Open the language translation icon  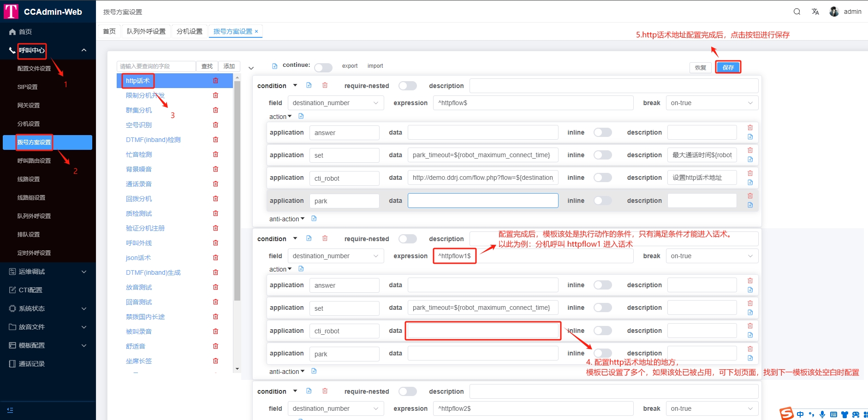click(x=815, y=12)
